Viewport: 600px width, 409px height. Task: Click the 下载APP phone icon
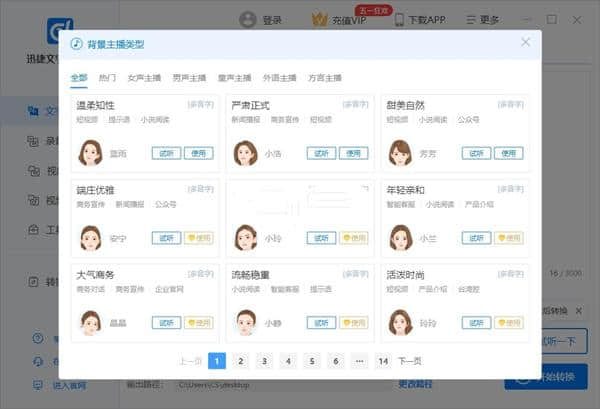[x=399, y=19]
